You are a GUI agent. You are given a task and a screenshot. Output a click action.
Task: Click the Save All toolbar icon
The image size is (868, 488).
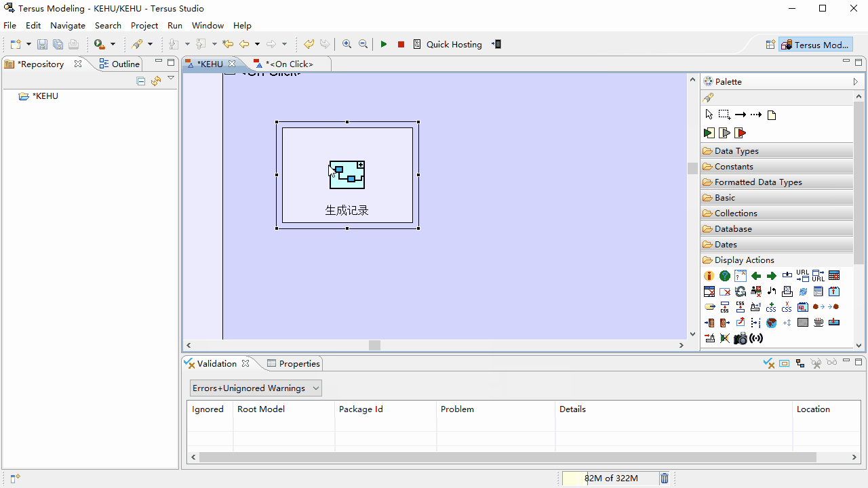click(x=58, y=44)
